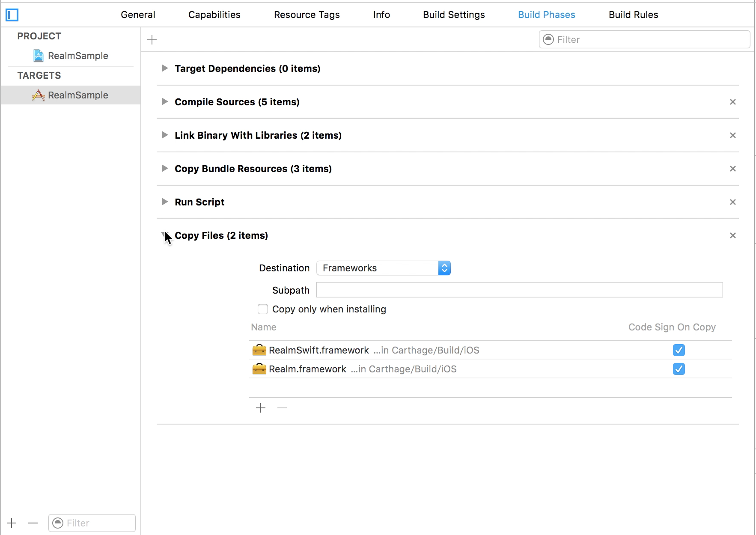The width and height of the screenshot is (756, 535).
Task: Select the Build Phases tab
Action: click(547, 15)
